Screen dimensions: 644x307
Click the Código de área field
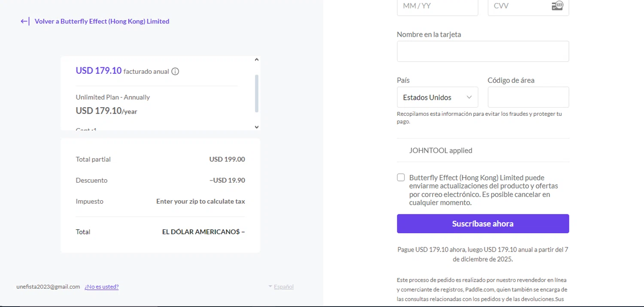click(528, 97)
